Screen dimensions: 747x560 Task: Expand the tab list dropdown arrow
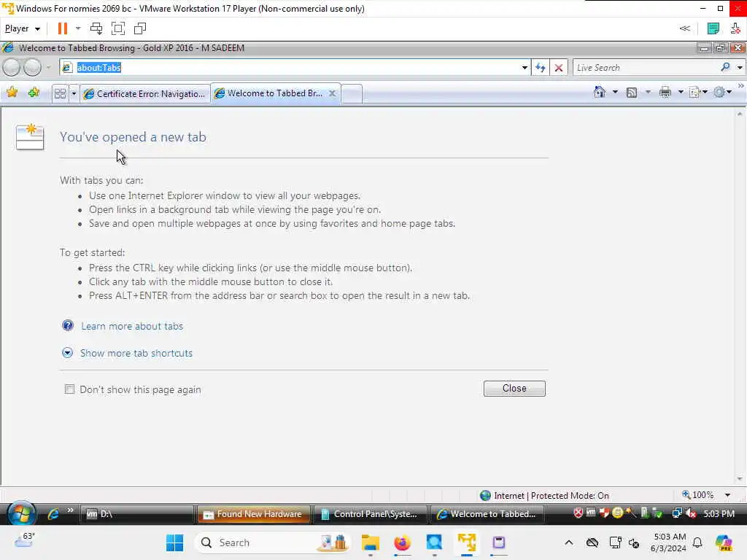coord(74,93)
